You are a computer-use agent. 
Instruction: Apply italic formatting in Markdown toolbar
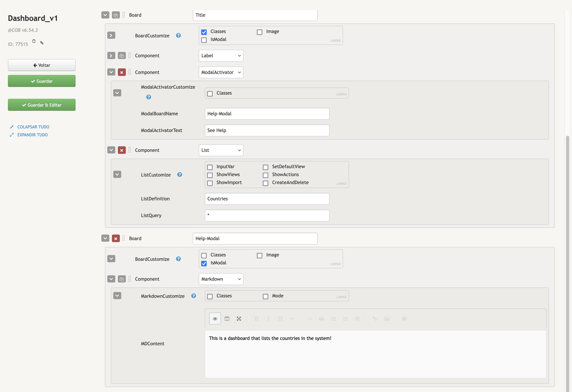268,318
